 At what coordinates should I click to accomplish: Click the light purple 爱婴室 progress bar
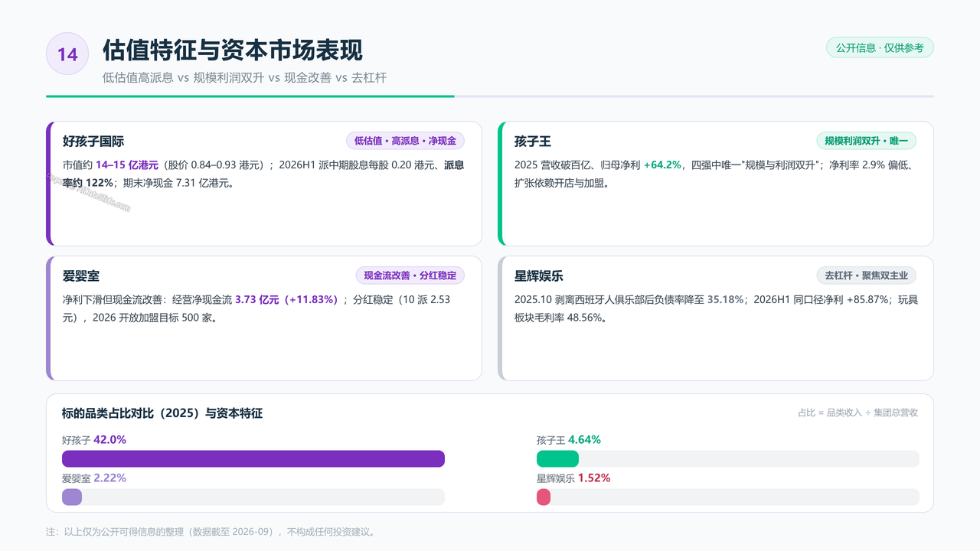72,497
